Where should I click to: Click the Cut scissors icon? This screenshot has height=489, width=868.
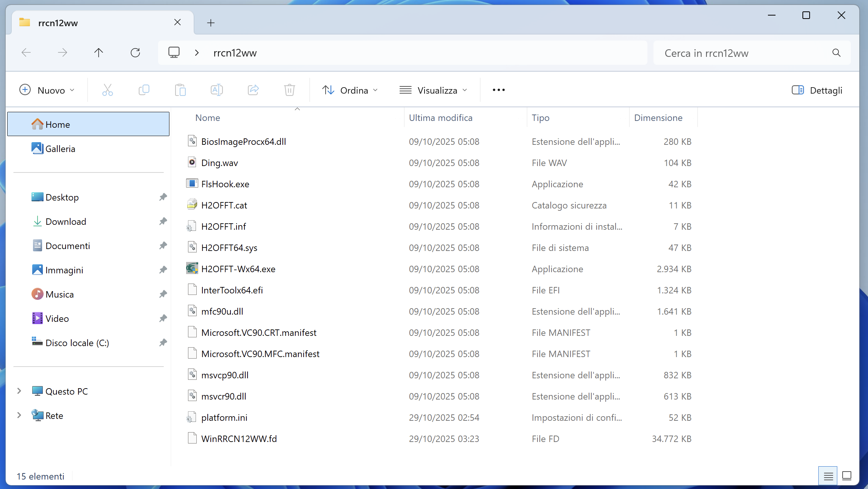point(108,90)
